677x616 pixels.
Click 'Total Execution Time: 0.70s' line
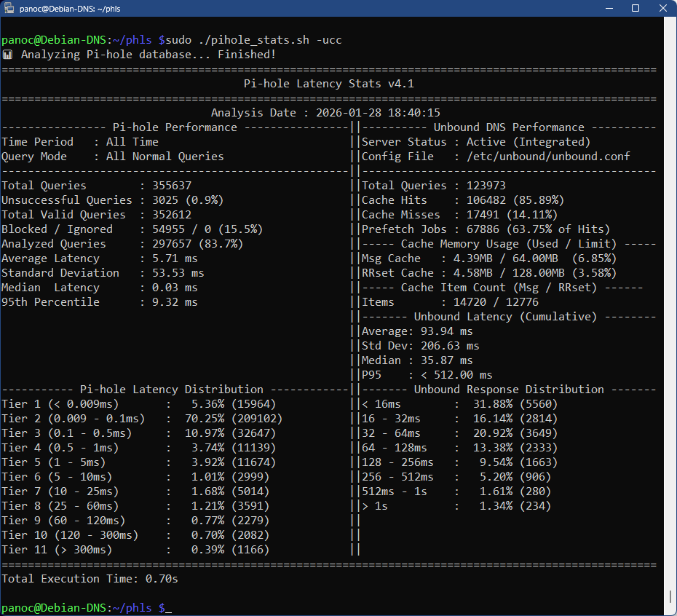[90, 579]
